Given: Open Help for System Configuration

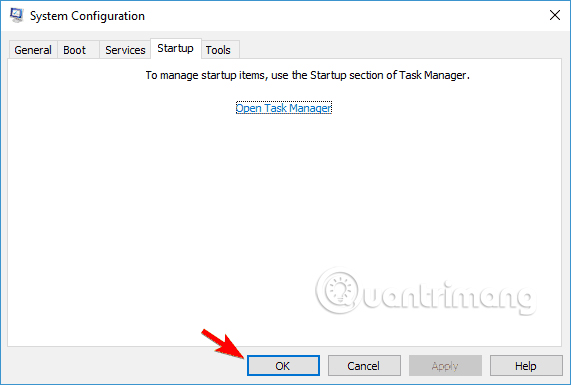Looking at the screenshot, I should 526,366.
